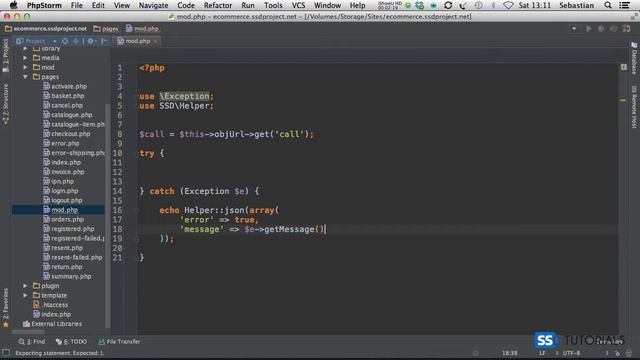Viewport: 640px width, 360px height.
Task: Select summary.php file
Action: 67,276
